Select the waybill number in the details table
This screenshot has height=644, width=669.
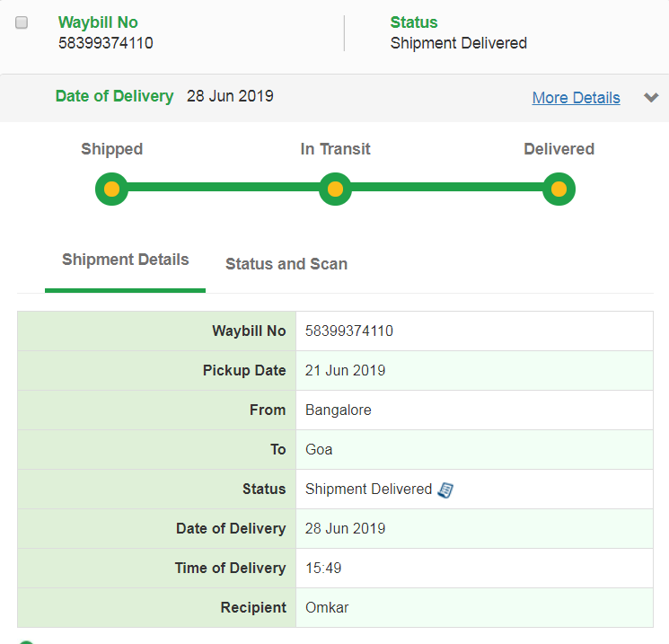coord(349,331)
